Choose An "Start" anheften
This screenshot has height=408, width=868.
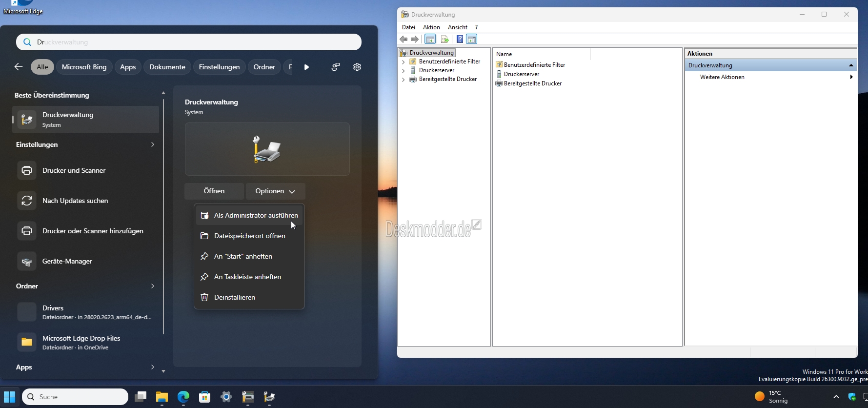249,256
